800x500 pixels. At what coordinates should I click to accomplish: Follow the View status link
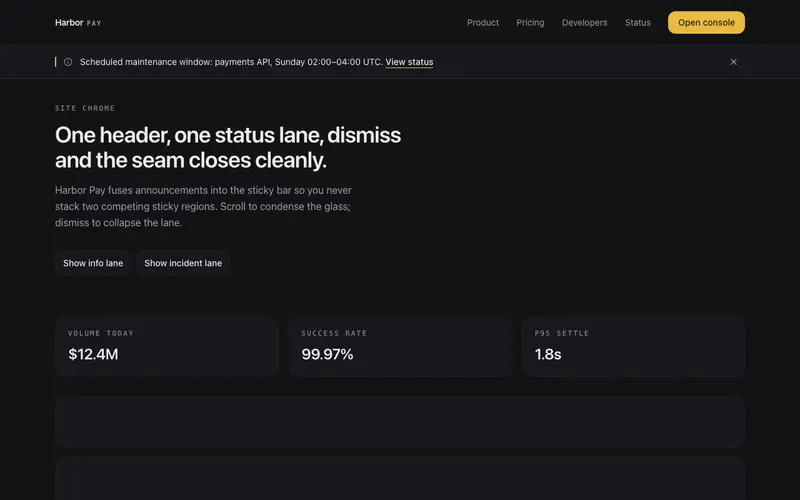(409, 62)
